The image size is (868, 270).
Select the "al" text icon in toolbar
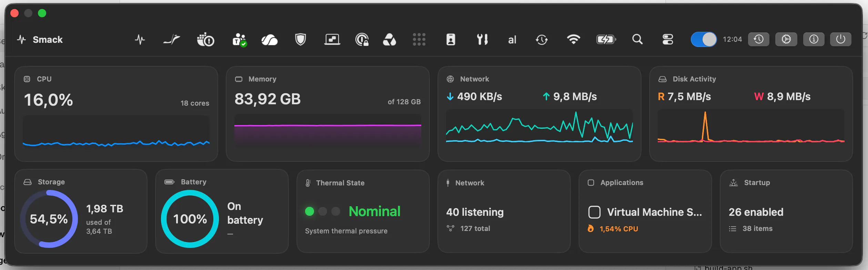(512, 40)
